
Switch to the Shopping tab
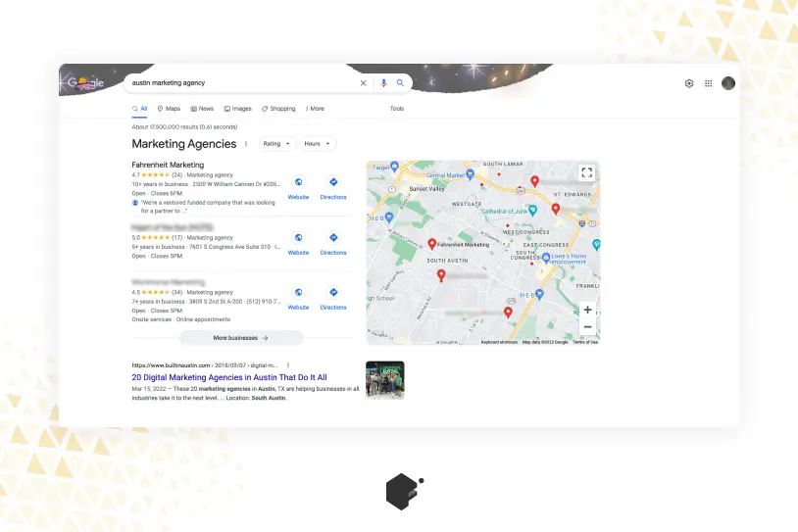(278, 109)
